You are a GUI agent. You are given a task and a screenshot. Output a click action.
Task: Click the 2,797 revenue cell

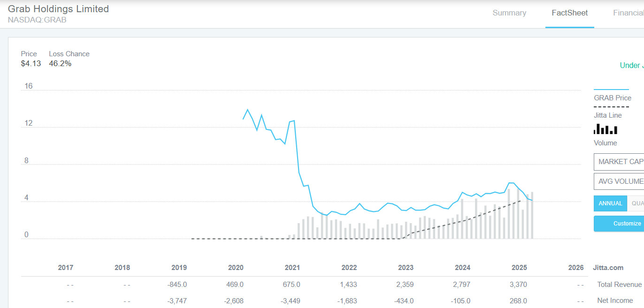click(x=462, y=285)
